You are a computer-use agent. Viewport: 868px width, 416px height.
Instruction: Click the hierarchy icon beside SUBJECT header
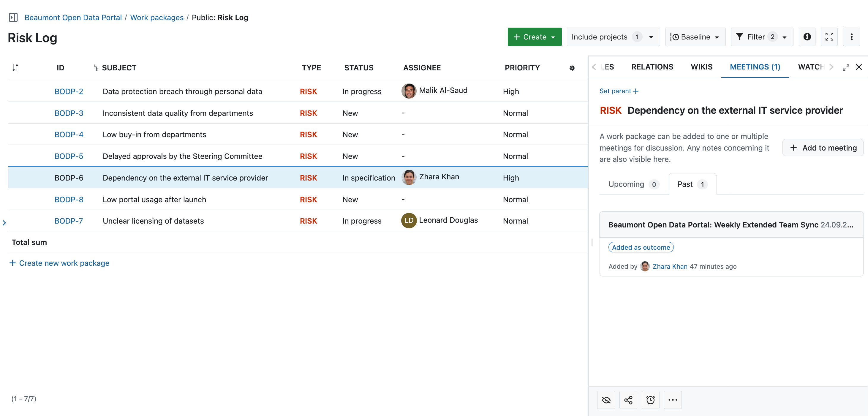pos(96,68)
